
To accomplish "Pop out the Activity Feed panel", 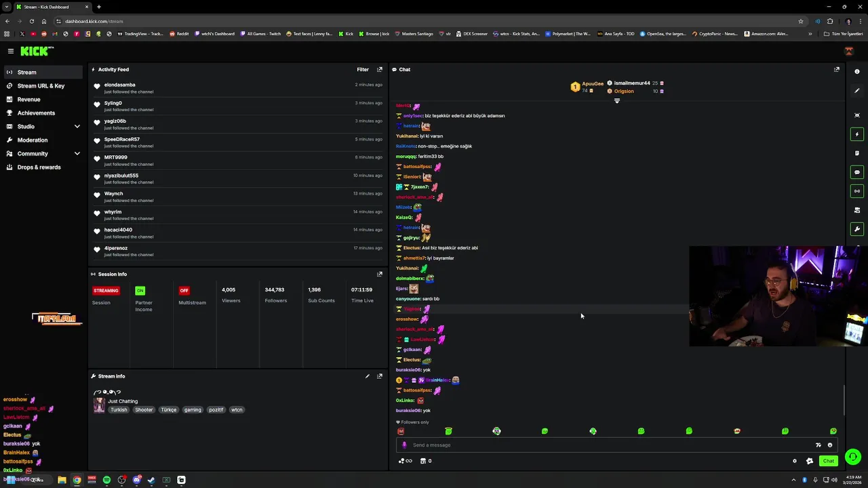I will [380, 69].
